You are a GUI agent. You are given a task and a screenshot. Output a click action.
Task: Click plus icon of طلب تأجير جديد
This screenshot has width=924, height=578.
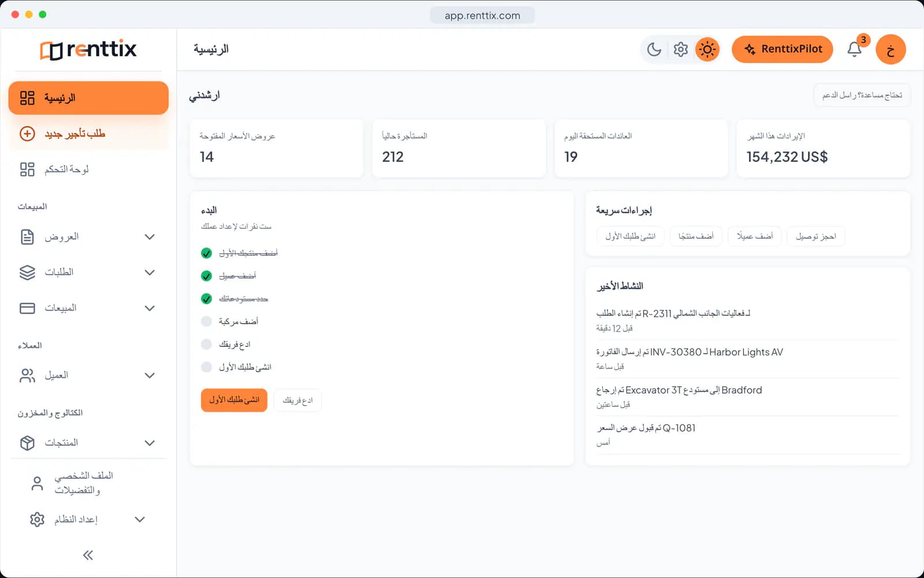tap(27, 134)
